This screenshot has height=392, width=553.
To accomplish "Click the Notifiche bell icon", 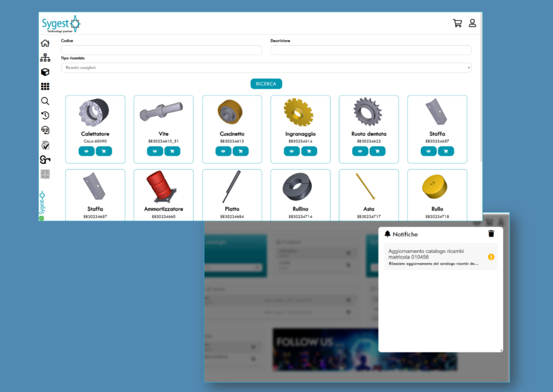I will [388, 234].
